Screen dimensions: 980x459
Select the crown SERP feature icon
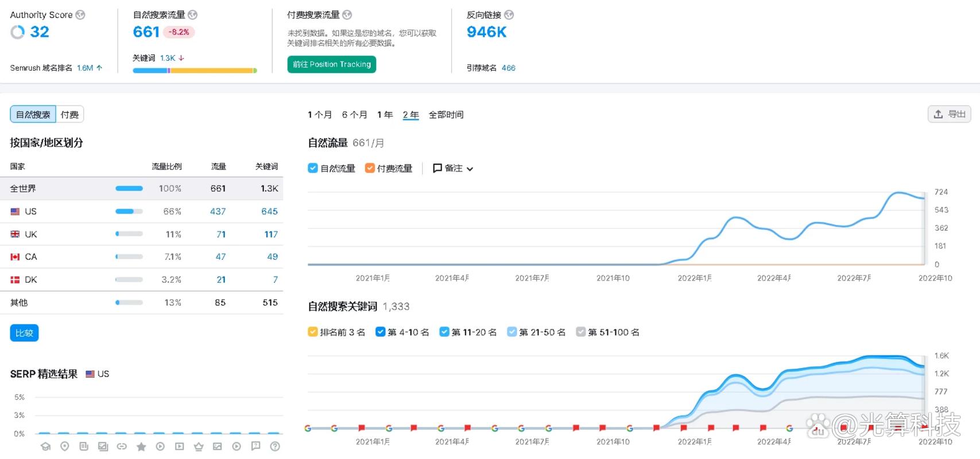pyautogui.click(x=199, y=446)
